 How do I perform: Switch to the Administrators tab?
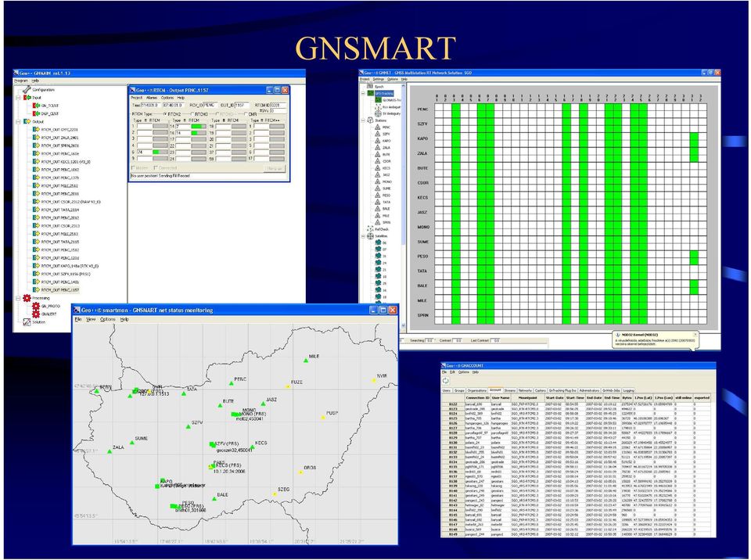point(589,390)
